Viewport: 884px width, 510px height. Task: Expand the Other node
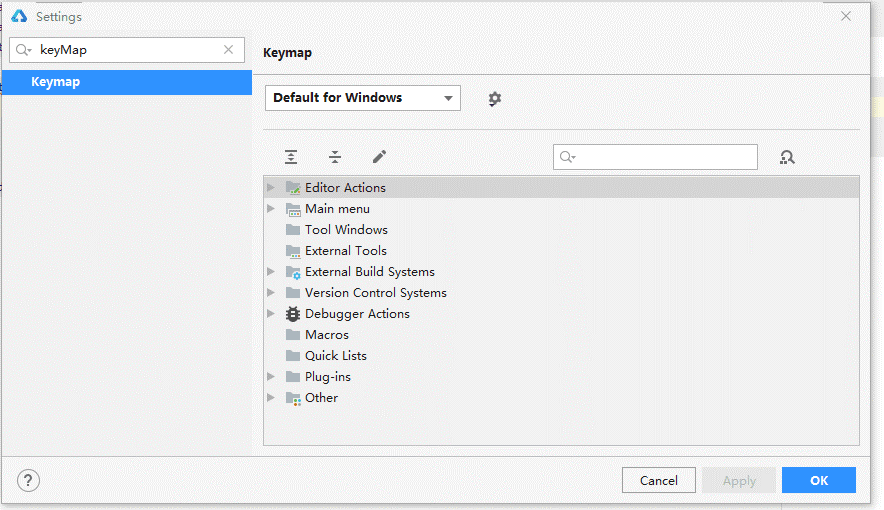click(271, 397)
